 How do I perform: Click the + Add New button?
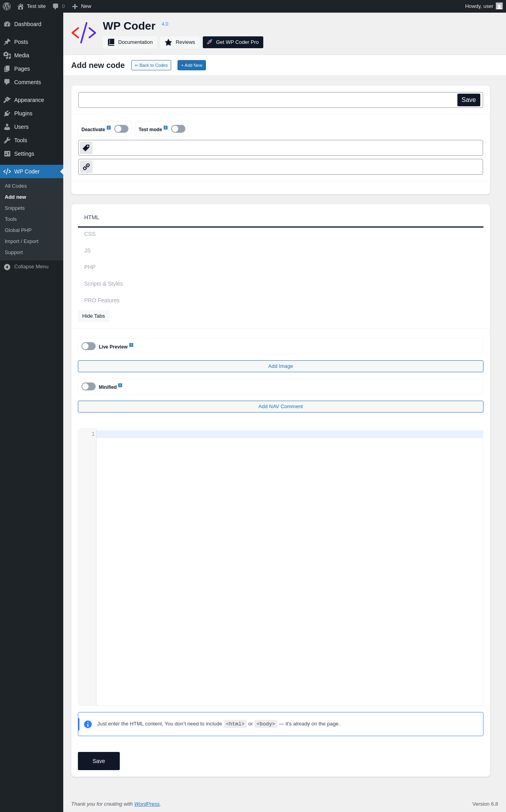(192, 65)
